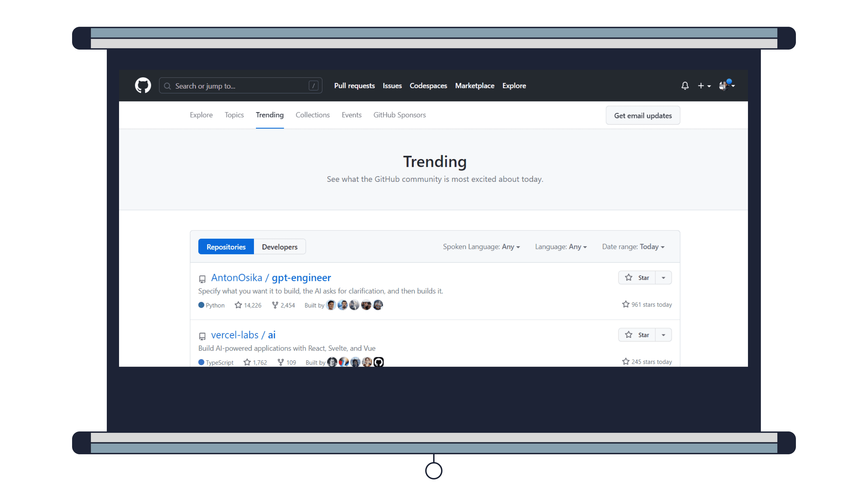Expand the Spoken Language filter
Viewport: 868px width, 486px height.
[481, 247]
